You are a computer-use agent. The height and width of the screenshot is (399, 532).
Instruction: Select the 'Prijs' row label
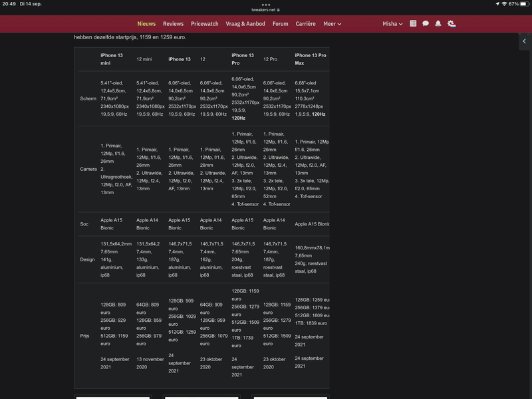84,336
